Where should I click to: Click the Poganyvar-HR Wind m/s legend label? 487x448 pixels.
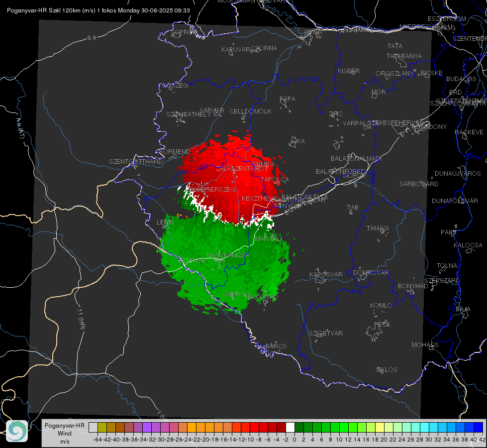pyautogui.click(x=65, y=434)
